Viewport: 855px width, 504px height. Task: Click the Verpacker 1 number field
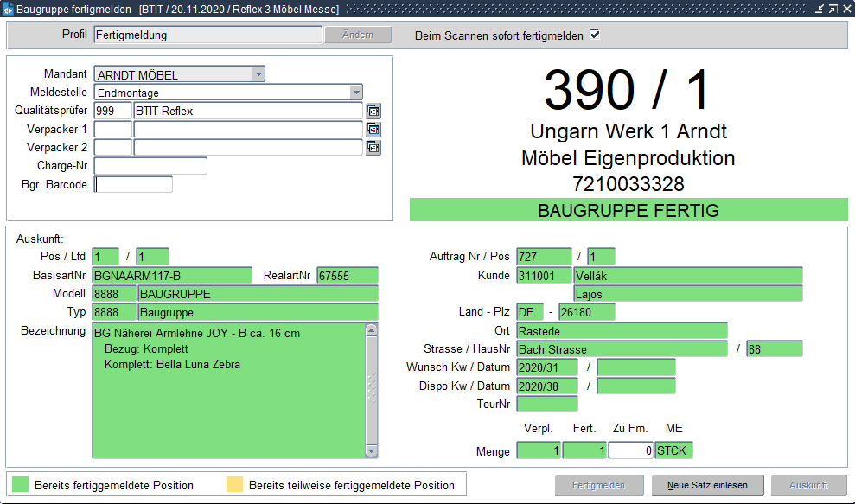112,129
